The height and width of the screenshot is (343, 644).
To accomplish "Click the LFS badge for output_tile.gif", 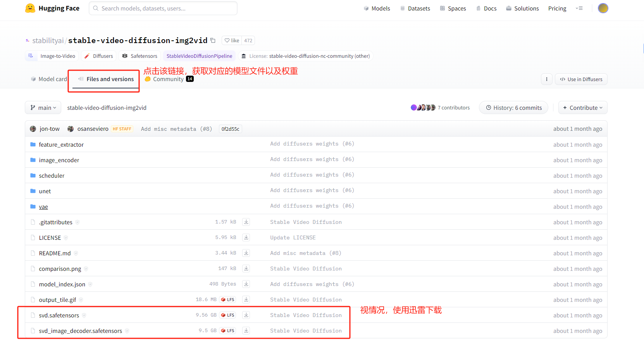I will [x=228, y=300].
